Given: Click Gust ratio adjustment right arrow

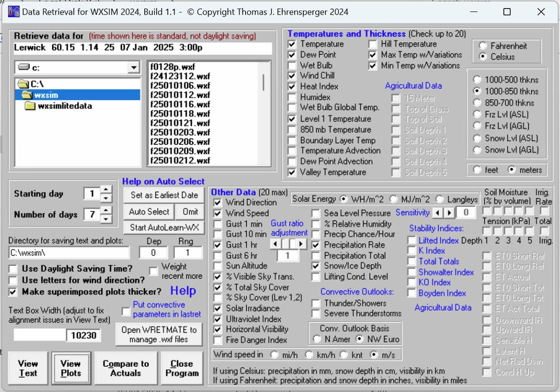Looking at the screenshot, I should pyautogui.click(x=301, y=244).
